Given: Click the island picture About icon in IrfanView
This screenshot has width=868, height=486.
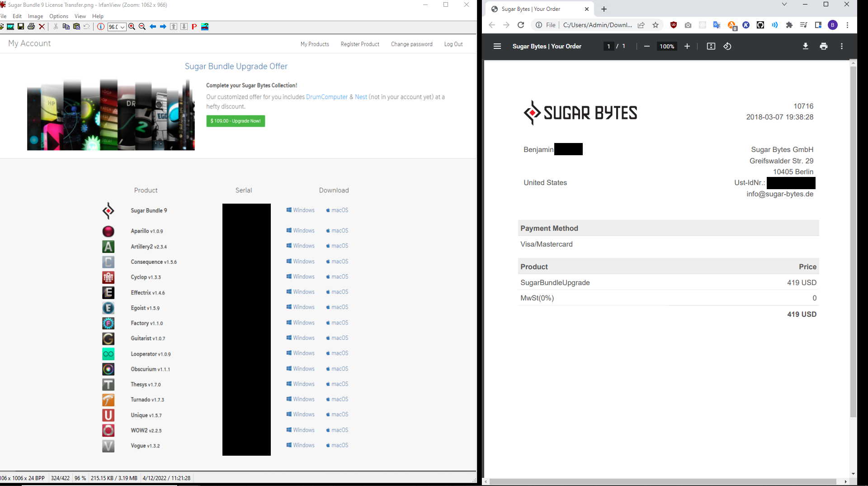Looking at the screenshot, I should pyautogui.click(x=205, y=27).
